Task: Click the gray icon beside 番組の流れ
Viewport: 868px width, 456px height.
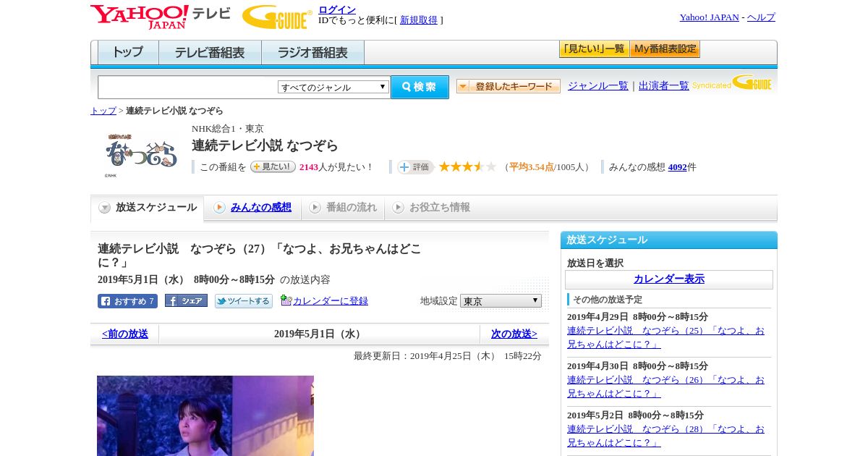Action: (x=315, y=208)
